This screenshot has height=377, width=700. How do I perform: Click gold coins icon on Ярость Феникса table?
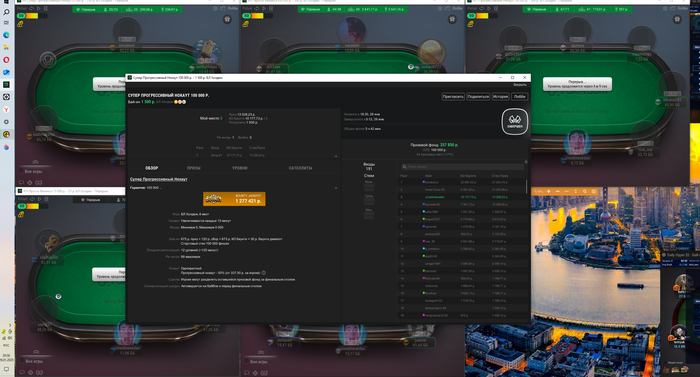point(21,215)
